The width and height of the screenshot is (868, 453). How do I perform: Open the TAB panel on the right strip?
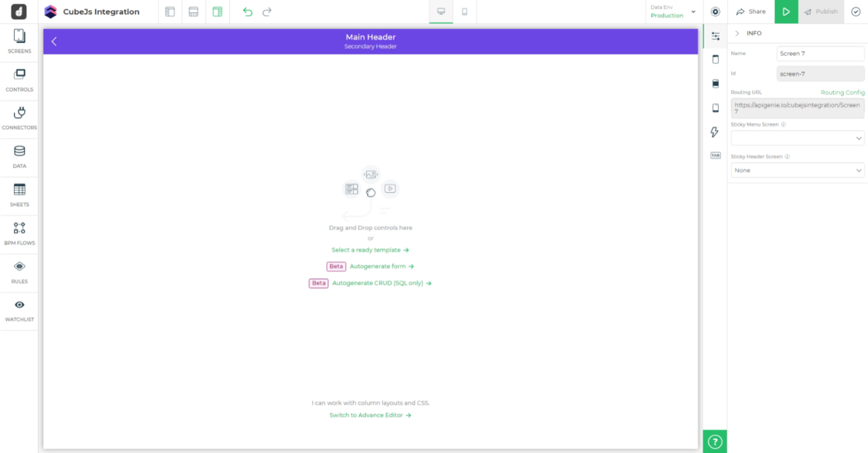(x=715, y=155)
